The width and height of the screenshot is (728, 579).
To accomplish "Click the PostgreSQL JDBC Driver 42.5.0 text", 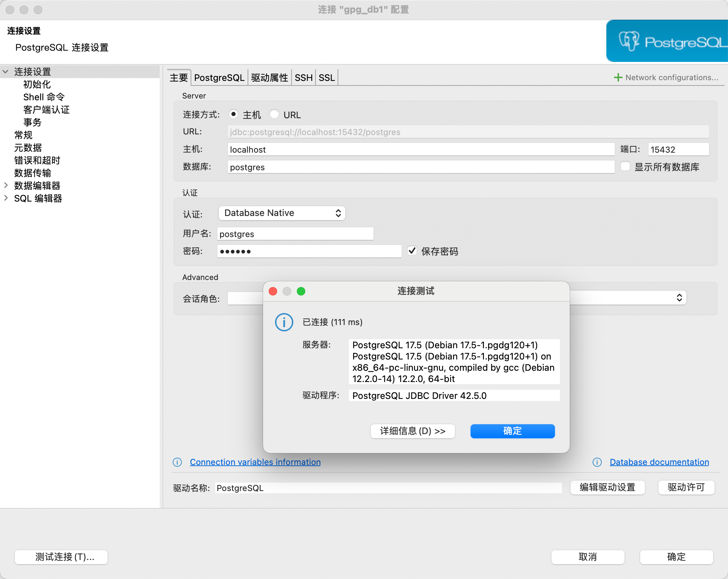I will pos(419,396).
